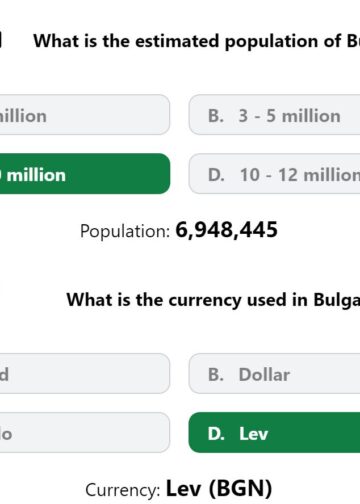
Task: Choose the "D. 10 - 12 million" option
Action: pyautogui.click(x=274, y=174)
